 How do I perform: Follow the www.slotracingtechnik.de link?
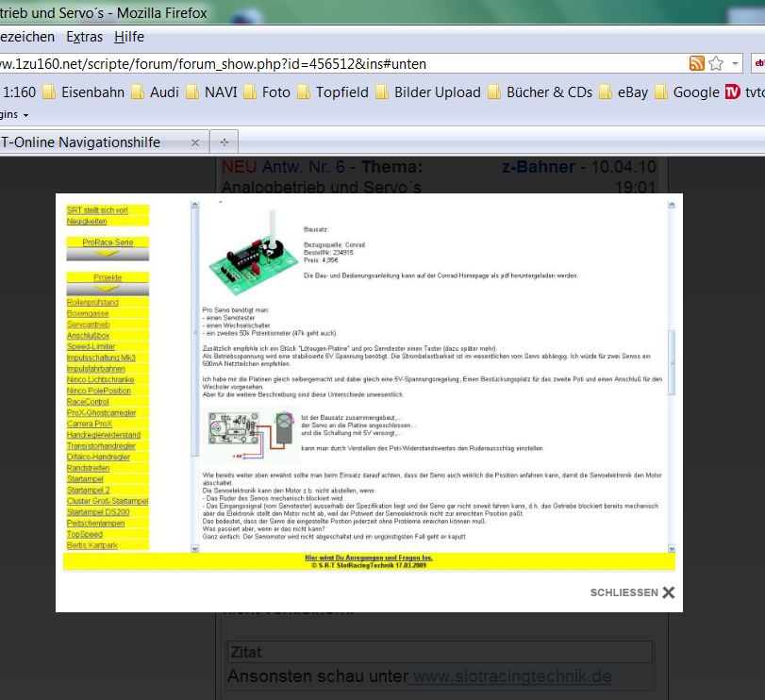512,676
